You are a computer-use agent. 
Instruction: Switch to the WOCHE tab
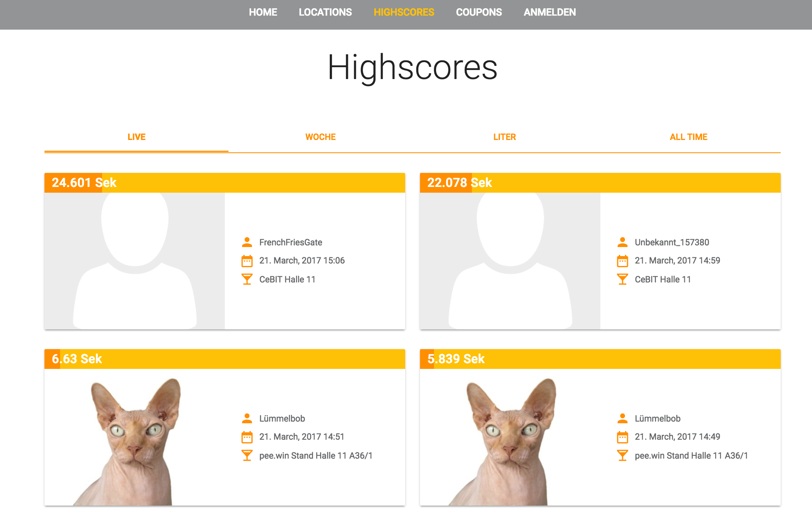[320, 137]
